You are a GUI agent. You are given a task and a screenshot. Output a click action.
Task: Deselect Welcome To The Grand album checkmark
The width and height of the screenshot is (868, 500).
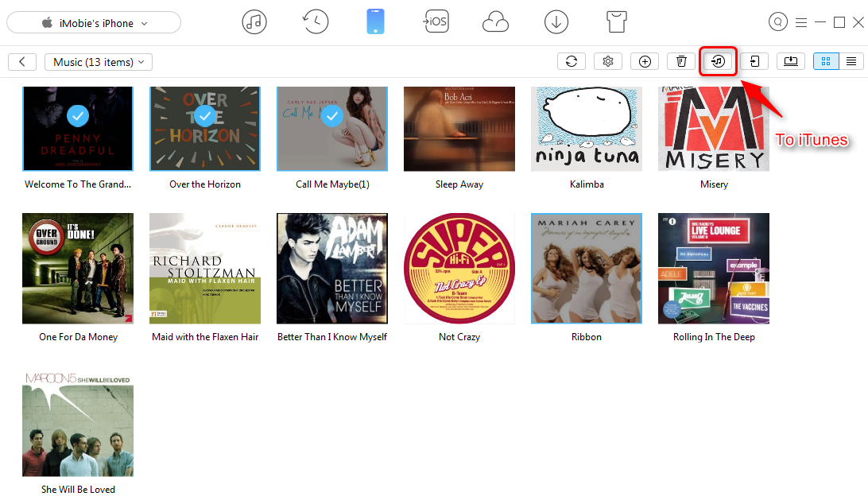click(78, 116)
